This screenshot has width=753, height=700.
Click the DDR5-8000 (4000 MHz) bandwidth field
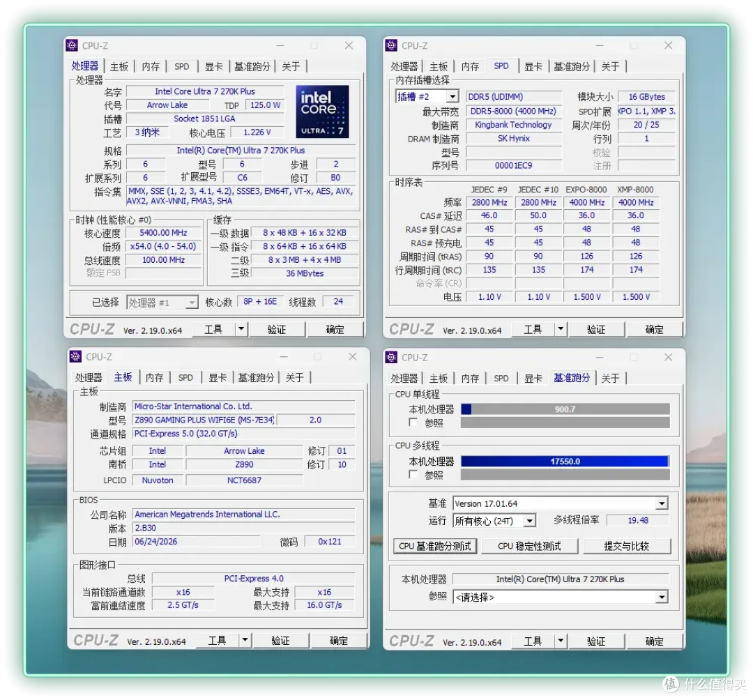(x=513, y=112)
